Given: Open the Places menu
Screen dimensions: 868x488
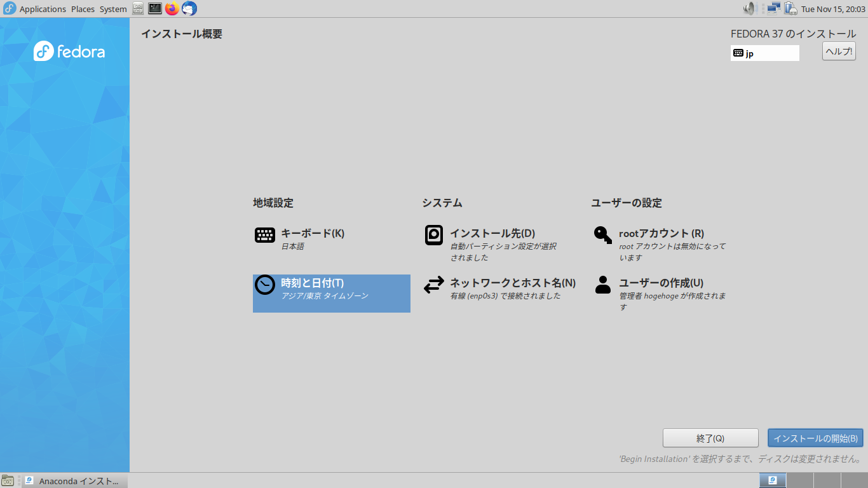Looking at the screenshot, I should tap(83, 9).
